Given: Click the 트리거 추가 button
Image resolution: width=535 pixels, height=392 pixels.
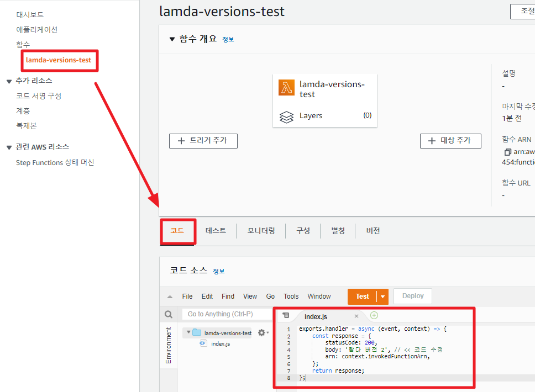Looking at the screenshot, I should tap(203, 141).
